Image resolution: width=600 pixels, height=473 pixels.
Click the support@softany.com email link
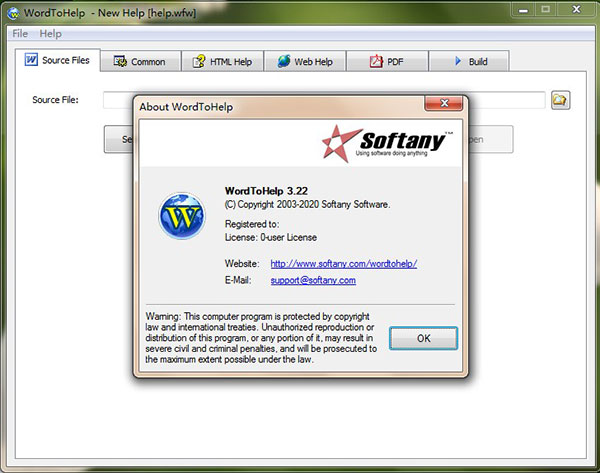point(313,281)
